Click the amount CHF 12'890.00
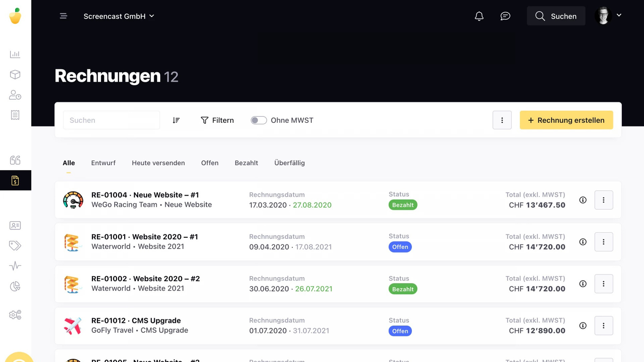This screenshot has height=362, width=644. [537, 331]
